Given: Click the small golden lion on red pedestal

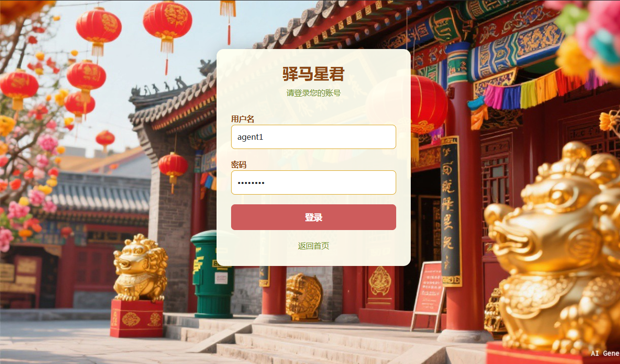Looking at the screenshot, I should pos(140,268).
